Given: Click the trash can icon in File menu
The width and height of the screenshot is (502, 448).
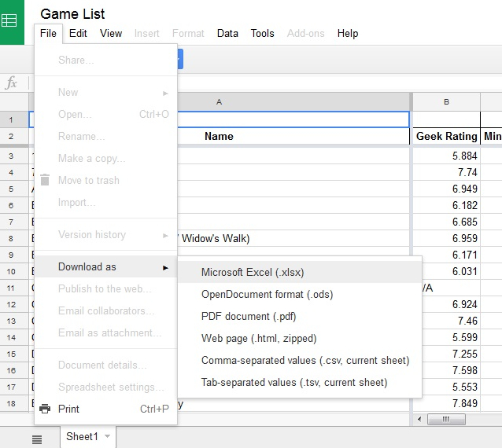Looking at the screenshot, I should click(x=46, y=180).
